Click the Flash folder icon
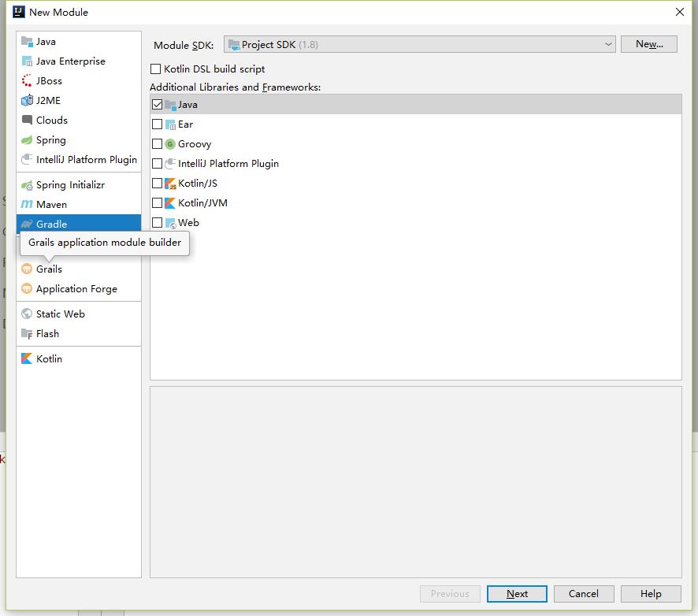 pos(27,333)
